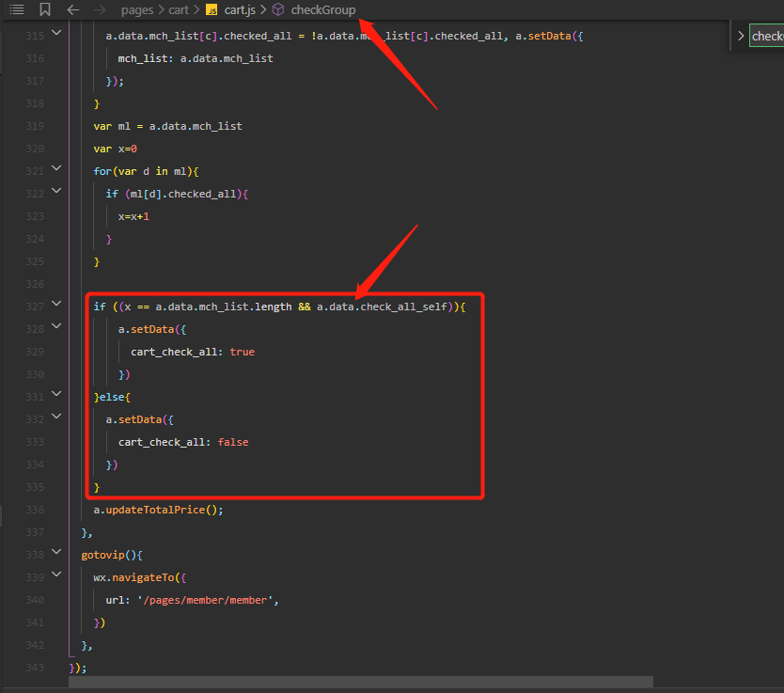Expand the find widget chevron arrow
The width and height of the screenshot is (784, 693).
pos(741,36)
